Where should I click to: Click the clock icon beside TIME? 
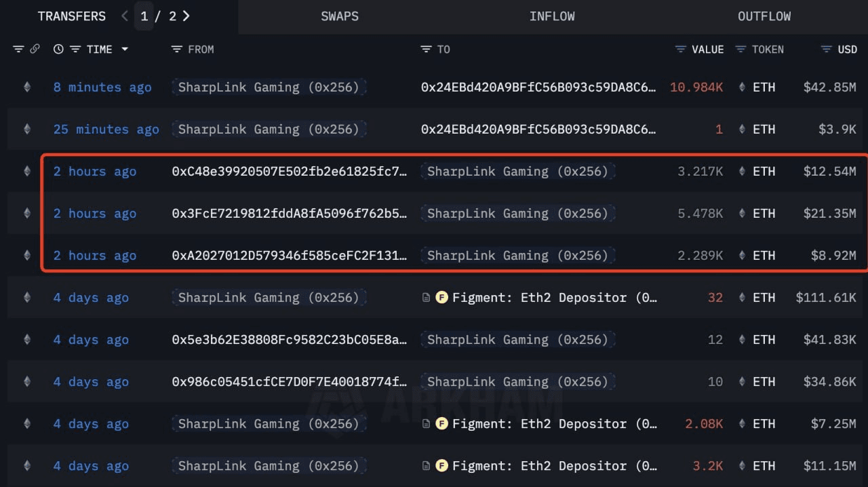coord(58,49)
